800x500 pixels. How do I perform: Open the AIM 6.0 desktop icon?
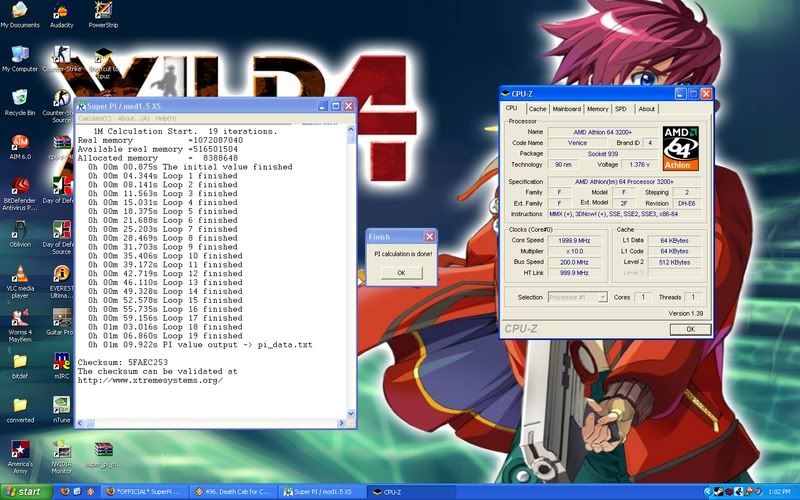(x=20, y=147)
